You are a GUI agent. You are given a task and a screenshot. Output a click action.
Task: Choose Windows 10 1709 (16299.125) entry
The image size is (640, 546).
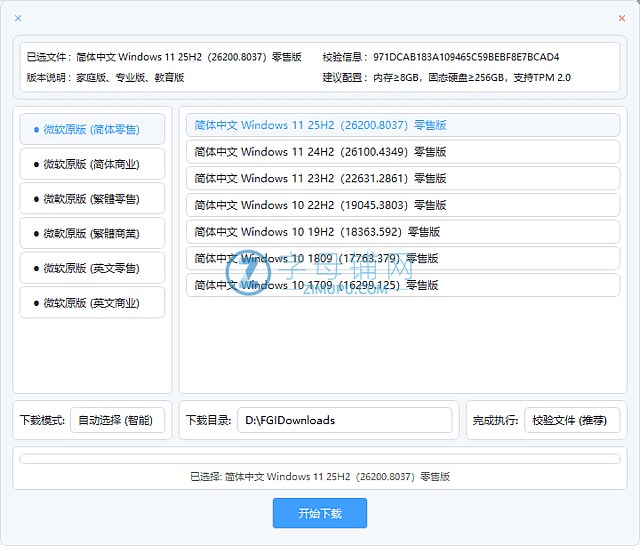point(402,285)
